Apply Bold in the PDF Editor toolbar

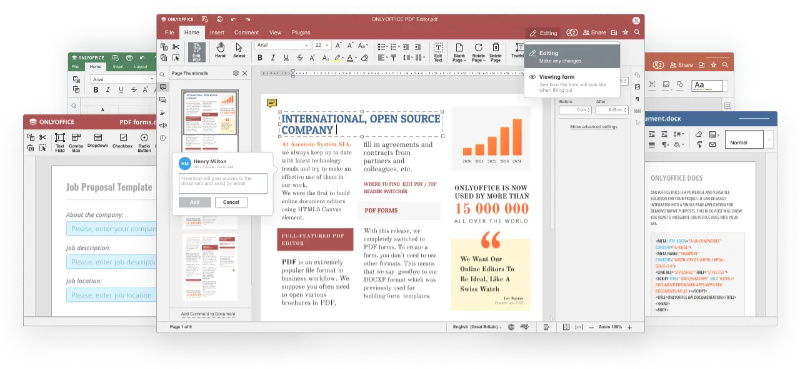260,58
